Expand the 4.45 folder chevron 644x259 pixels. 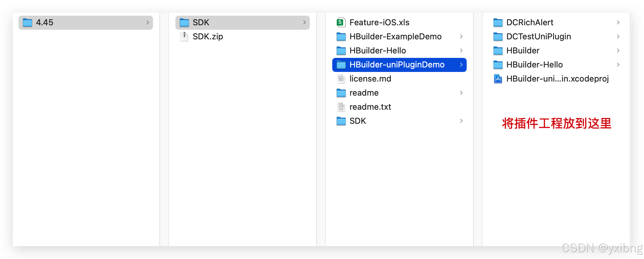tap(148, 22)
